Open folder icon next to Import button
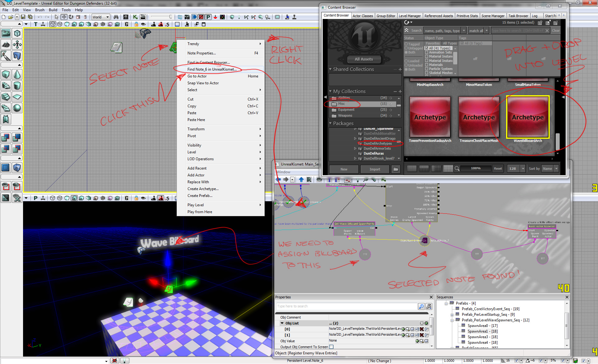This screenshot has width=598, height=364. click(396, 169)
